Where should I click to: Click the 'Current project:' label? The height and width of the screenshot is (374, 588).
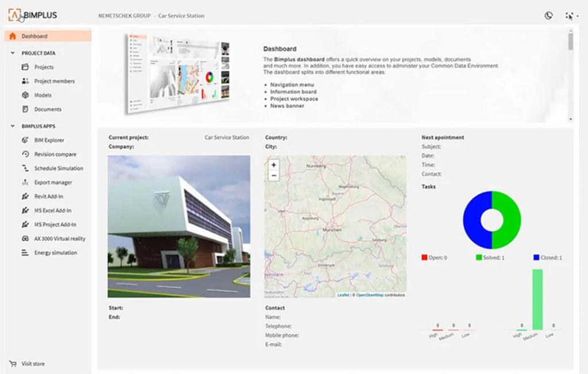click(x=129, y=138)
